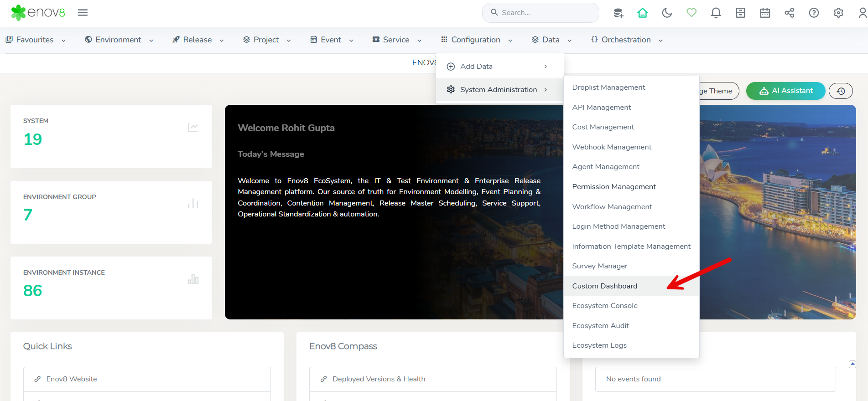Toggle dark mode with the moon icon
The height and width of the screenshot is (401, 868).
click(x=667, y=13)
